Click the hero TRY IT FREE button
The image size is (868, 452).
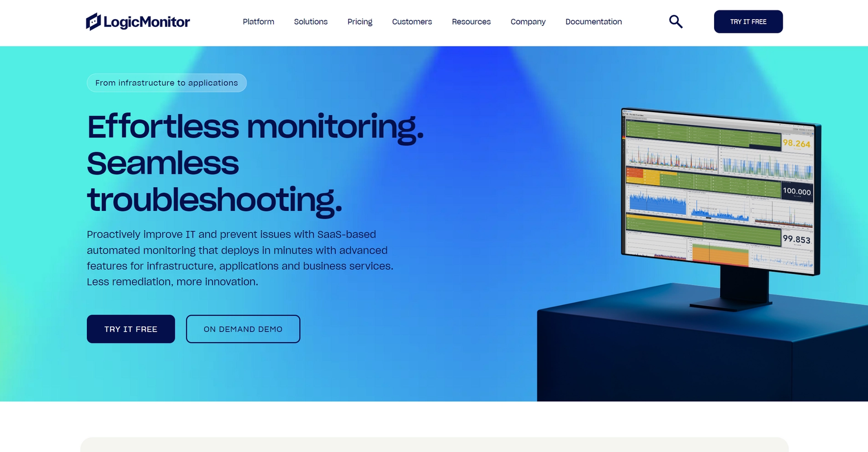click(131, 329)
